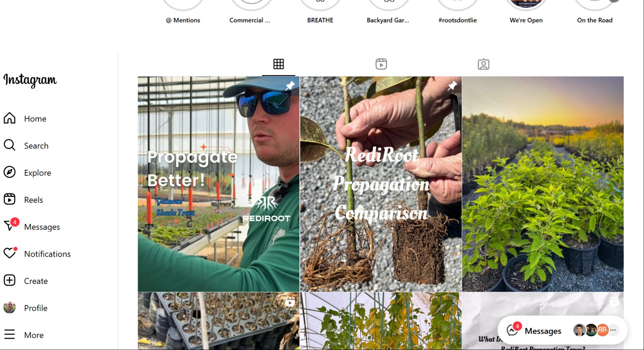This screenshot has width=644, height=350.
Task: Switch to the tagged photos tab
Action: [x=483, y=64]
